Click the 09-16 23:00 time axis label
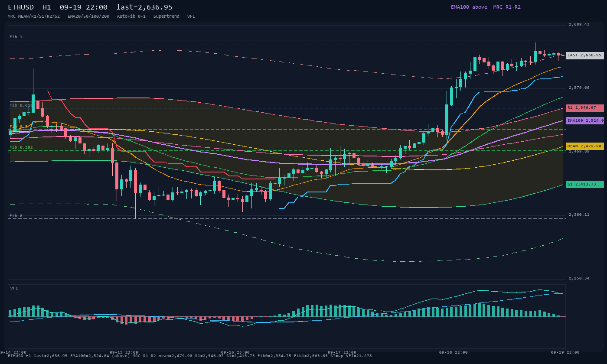The height and width of the screenshot is (364, 607). click(235, 352)
